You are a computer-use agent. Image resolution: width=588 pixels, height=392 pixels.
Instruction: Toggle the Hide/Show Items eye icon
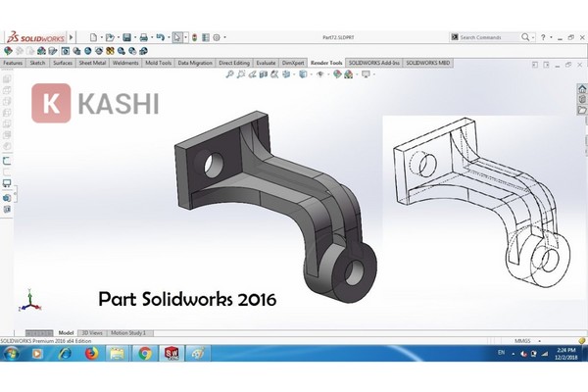pos(319,74)
